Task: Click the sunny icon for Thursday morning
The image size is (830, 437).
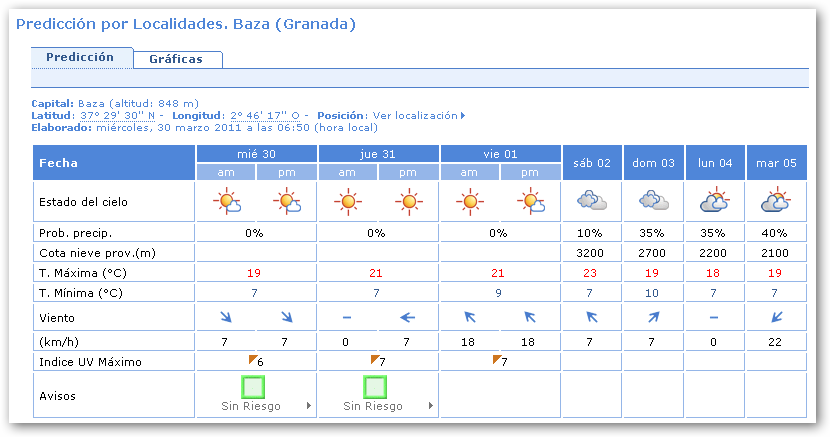Action: (x=347, y=202)
